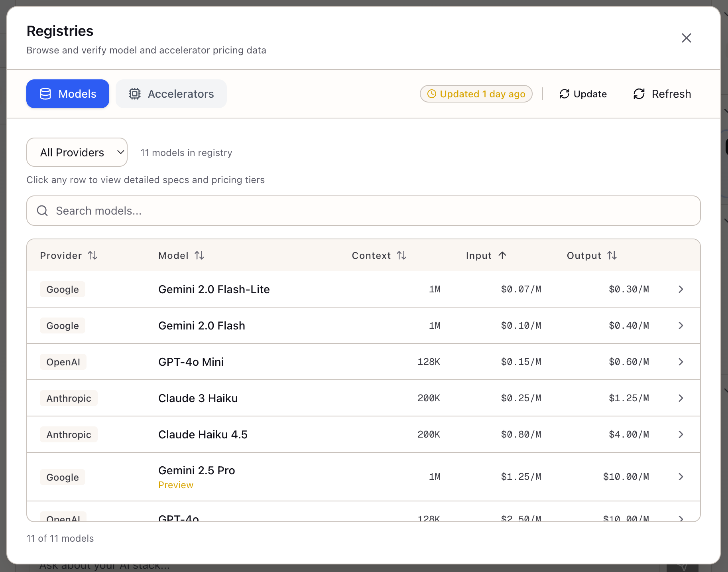Click the Accelerators chip icon
Viewport: 728px width, 572px height.
[x=134, y=94]
